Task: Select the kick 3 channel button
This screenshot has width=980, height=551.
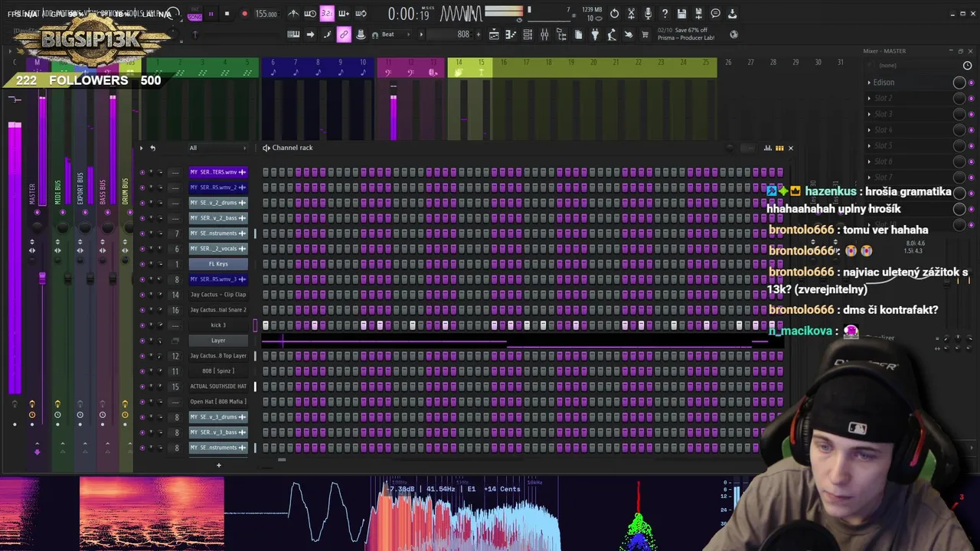Action: [x=218, y=325]
